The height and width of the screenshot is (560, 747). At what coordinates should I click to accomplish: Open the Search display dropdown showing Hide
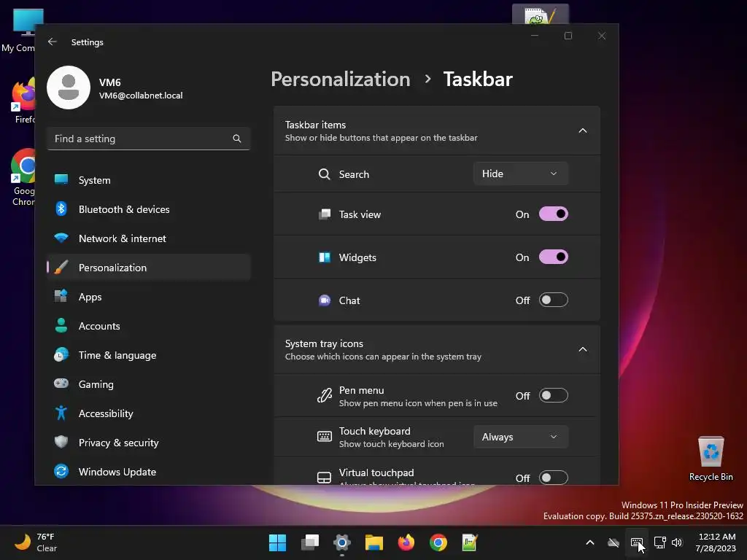521,174
